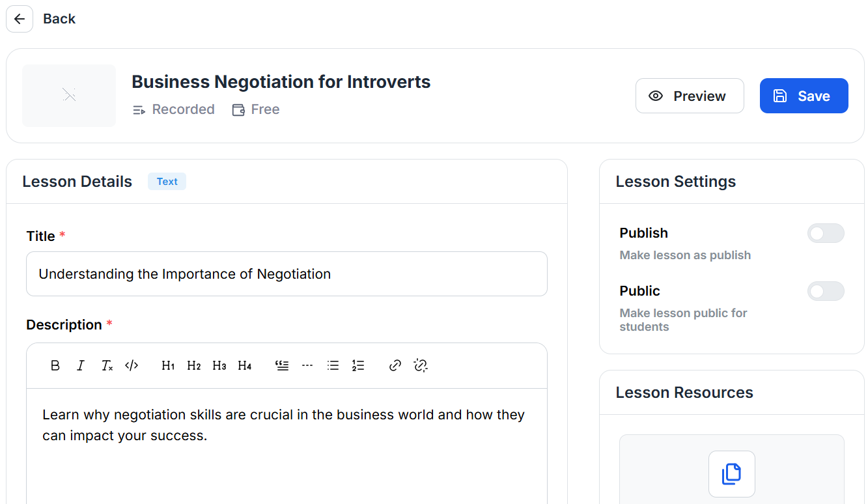
Task: Create bulleted list in description
Action: click(333, 366)
